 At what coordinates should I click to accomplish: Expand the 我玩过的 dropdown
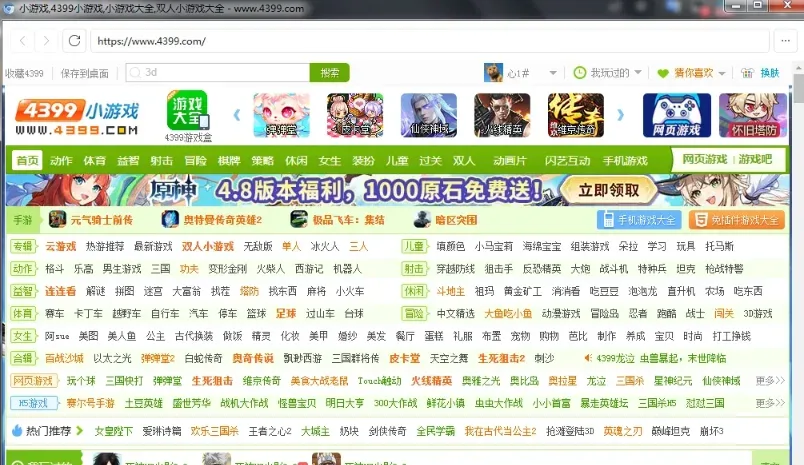(x=638, y=72)
